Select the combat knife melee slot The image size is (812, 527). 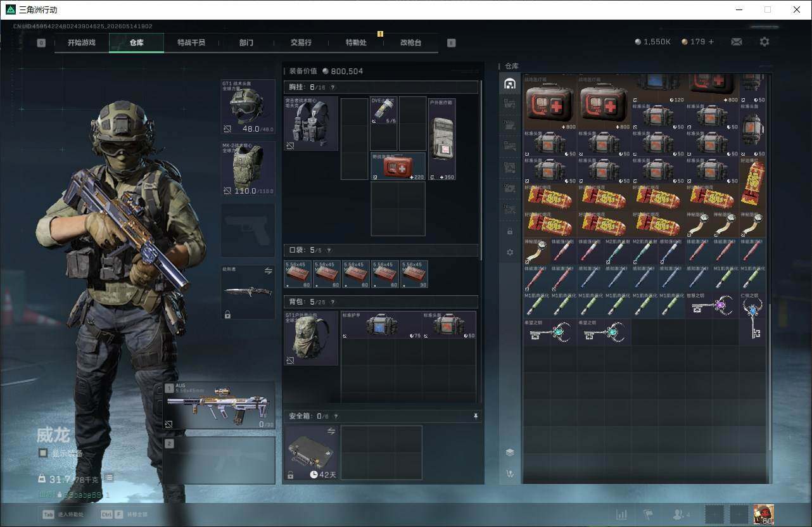(248, 292)
